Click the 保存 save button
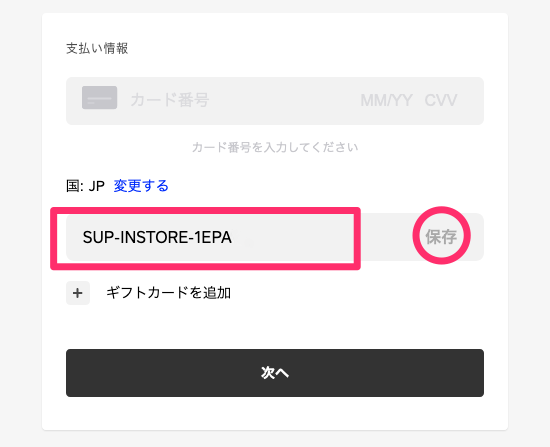Image resolution: width=550 pixels, height=447 pixels. [x=441, y=237]
